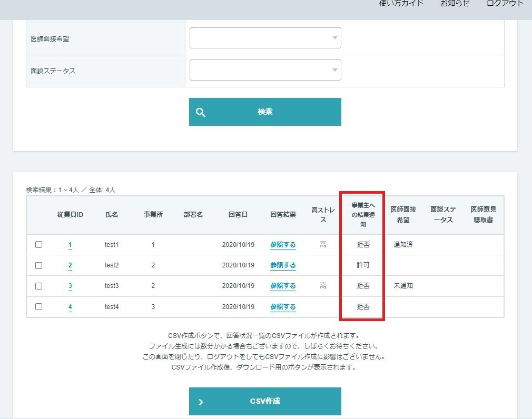Open the 医師面接希望 dropdown
Screen dimensions: 532x419
pyautogui.click(x=265, y=38)
